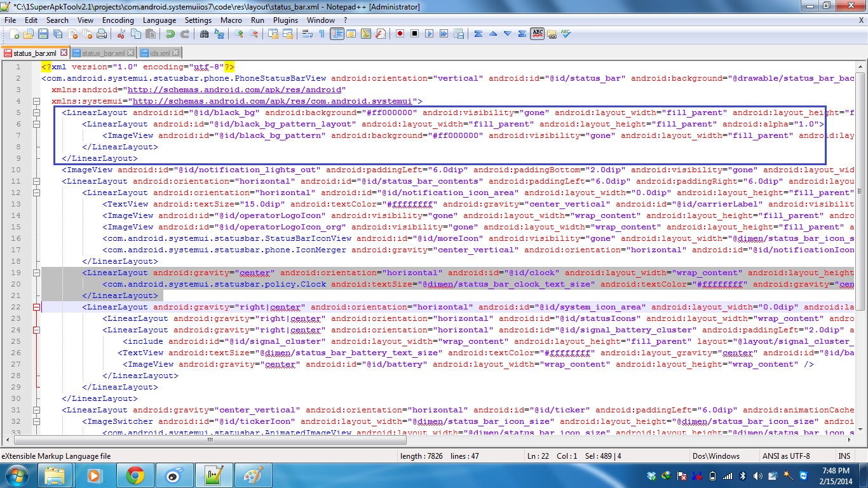
Task: Collapse the black_bg LinearLayout fold at line 5
Action: pyautogui.click(x=36, y=113)
